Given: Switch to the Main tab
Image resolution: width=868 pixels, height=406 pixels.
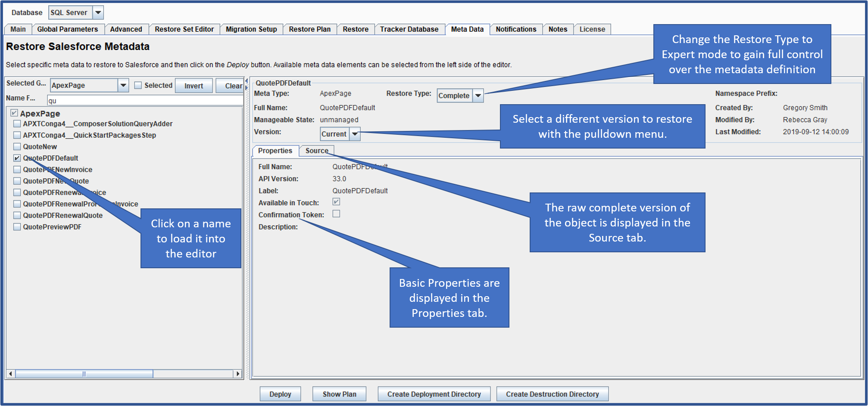Looking at the screenshot, I should click(18, 29).
